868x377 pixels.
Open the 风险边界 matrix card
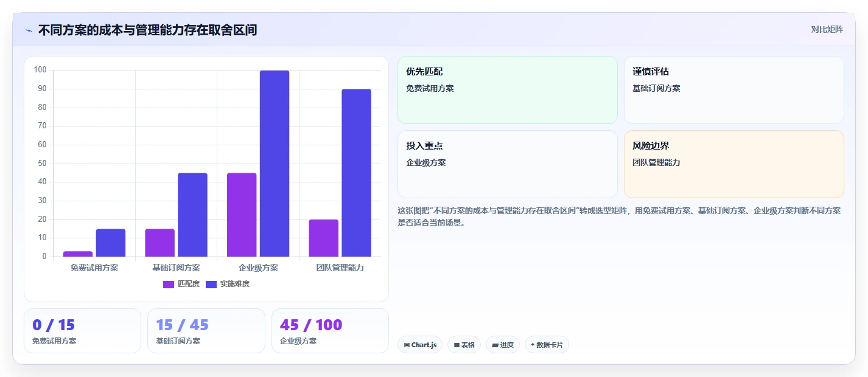(x=734, y=164)
